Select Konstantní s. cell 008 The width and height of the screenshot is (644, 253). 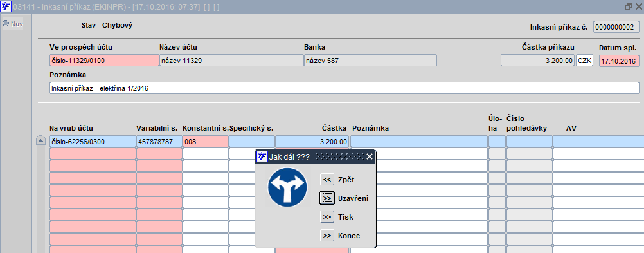point(206,142)
